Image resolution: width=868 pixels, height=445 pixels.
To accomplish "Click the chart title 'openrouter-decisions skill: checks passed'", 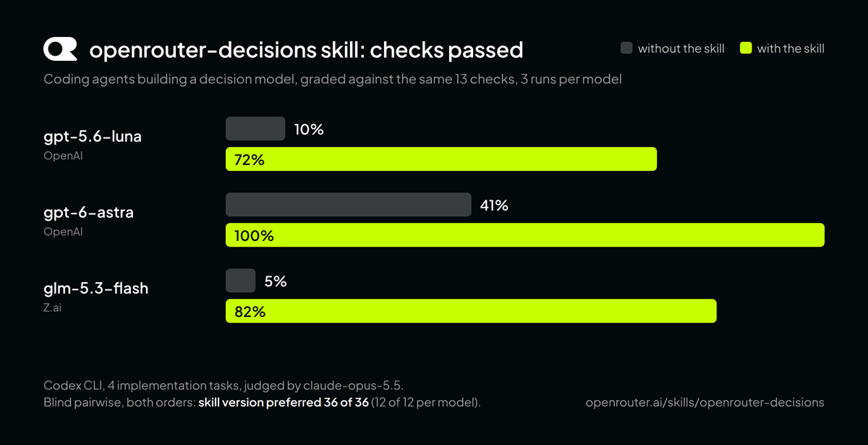I will [x=306, y=50].
